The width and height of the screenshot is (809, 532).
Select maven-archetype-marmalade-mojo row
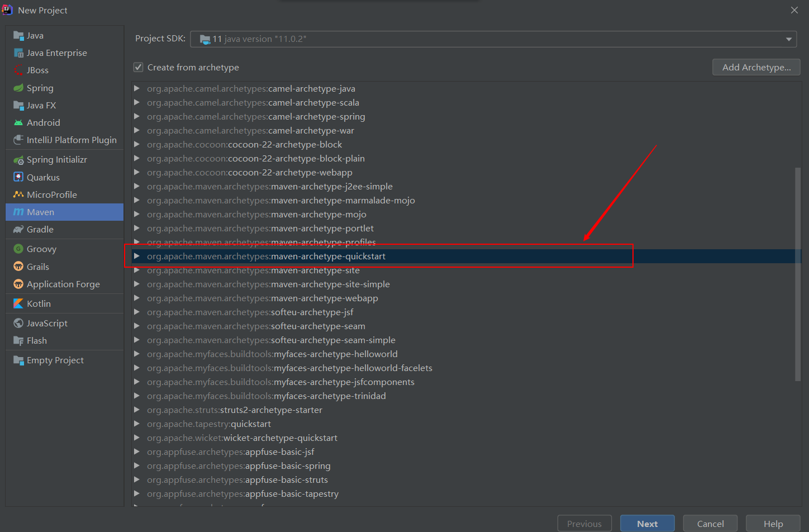pos(467,201)
